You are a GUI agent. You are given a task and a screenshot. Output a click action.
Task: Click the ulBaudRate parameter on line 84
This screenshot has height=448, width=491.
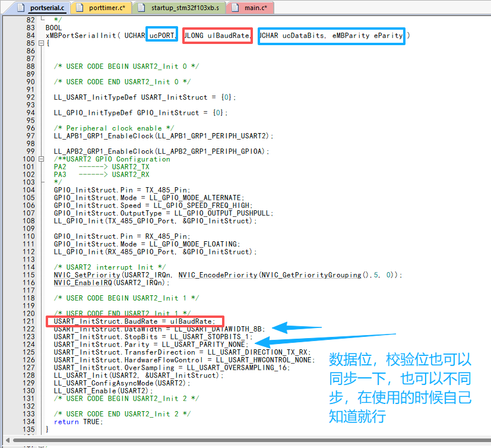[x=229, y=36]
